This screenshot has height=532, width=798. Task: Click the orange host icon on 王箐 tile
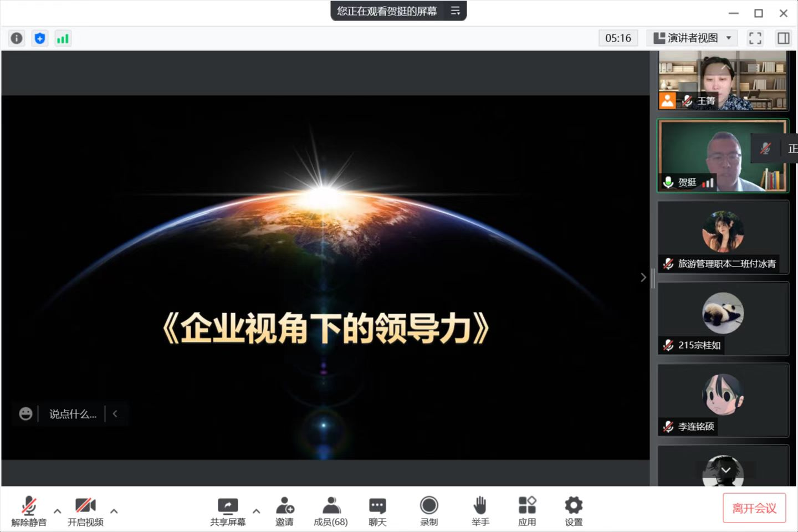pyautogui.click(x=667, y=101)
